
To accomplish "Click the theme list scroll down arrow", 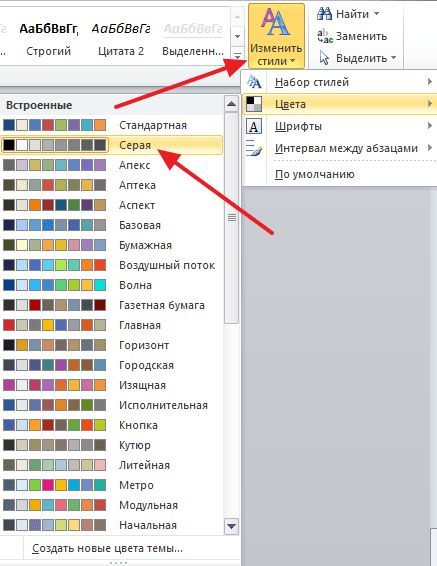I will coord(231,526).
